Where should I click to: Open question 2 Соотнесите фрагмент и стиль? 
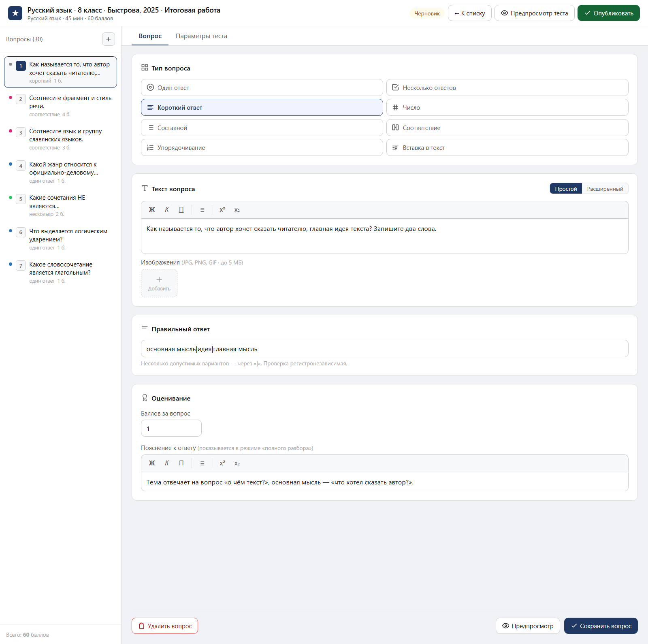click(61, 106)
